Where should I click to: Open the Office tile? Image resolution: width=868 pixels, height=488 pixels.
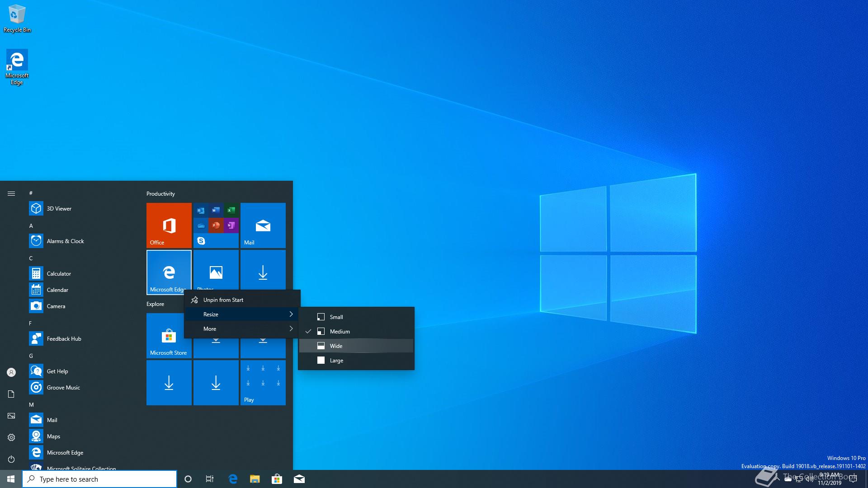point(169,225)
